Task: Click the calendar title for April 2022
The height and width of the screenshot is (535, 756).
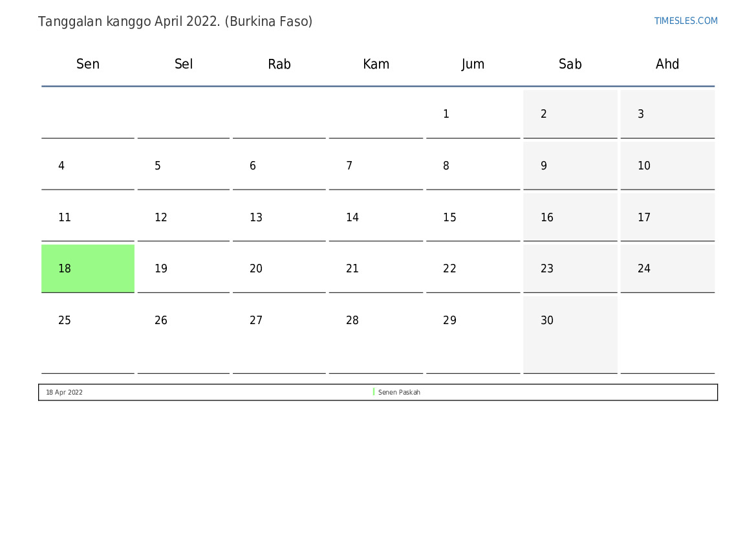Action: tap(175, 21)
